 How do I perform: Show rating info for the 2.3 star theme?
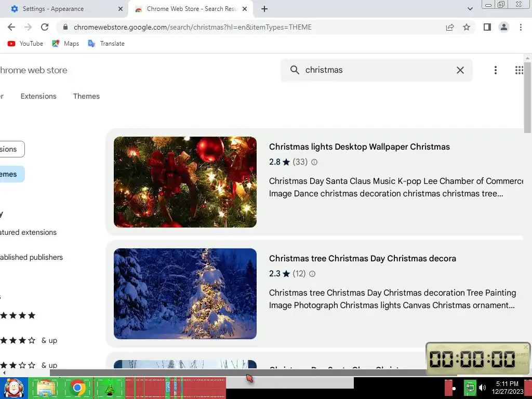pyautogui.click(x=312, y=274)
